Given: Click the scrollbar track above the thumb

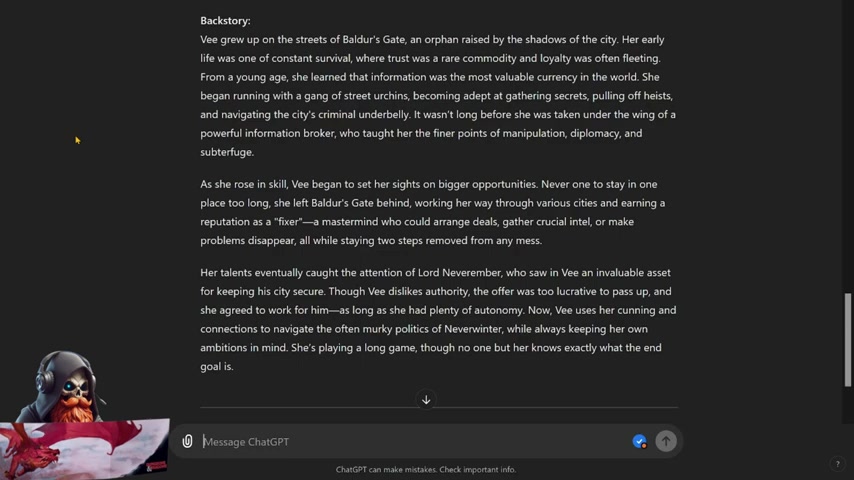Looking at the screenshot, I should 847,147.
